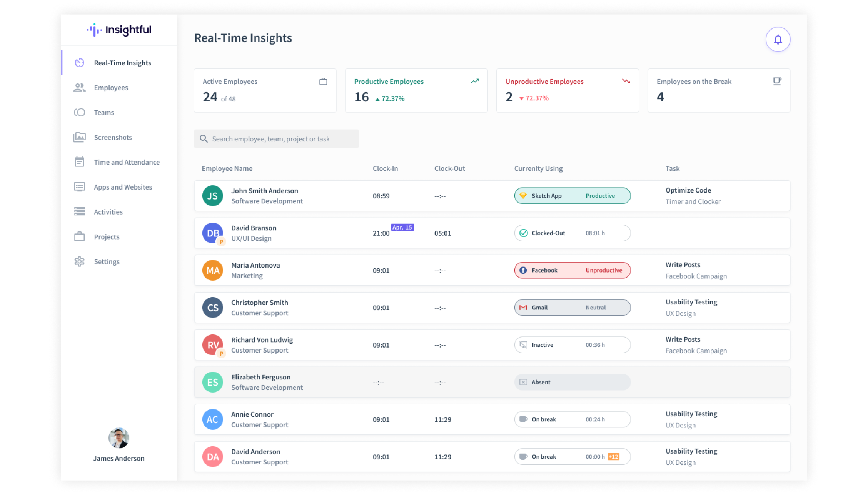Open the Projects section icon
This screenshot has width=868, height=494.
79,236
